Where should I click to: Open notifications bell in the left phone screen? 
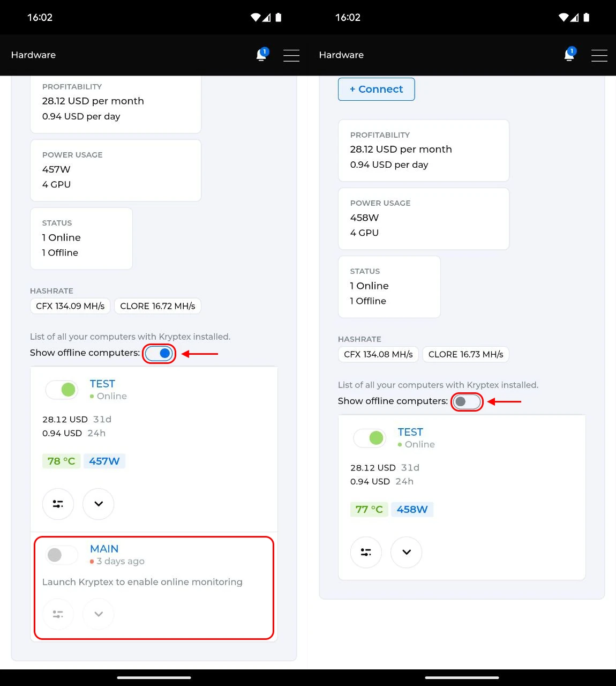tap(261, 55)
